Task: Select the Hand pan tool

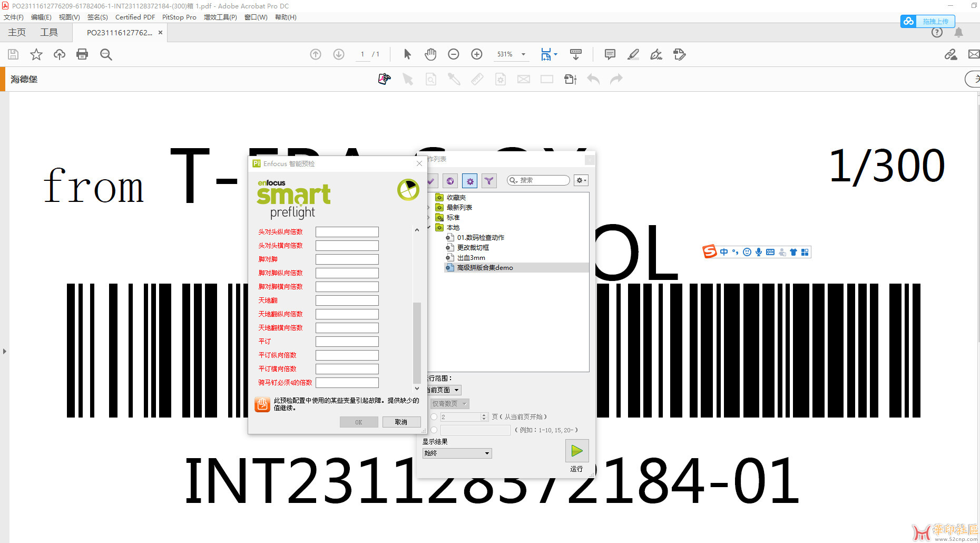Action: (x=430, y=54)
